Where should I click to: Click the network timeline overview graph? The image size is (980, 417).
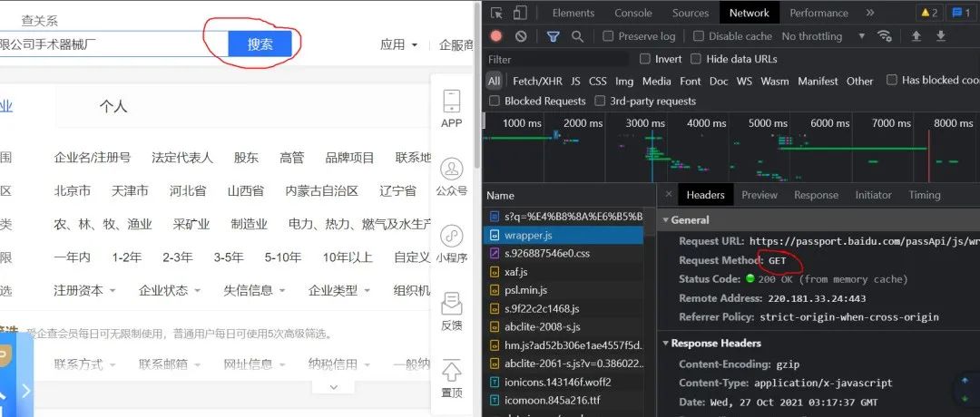tap(731, 149)
